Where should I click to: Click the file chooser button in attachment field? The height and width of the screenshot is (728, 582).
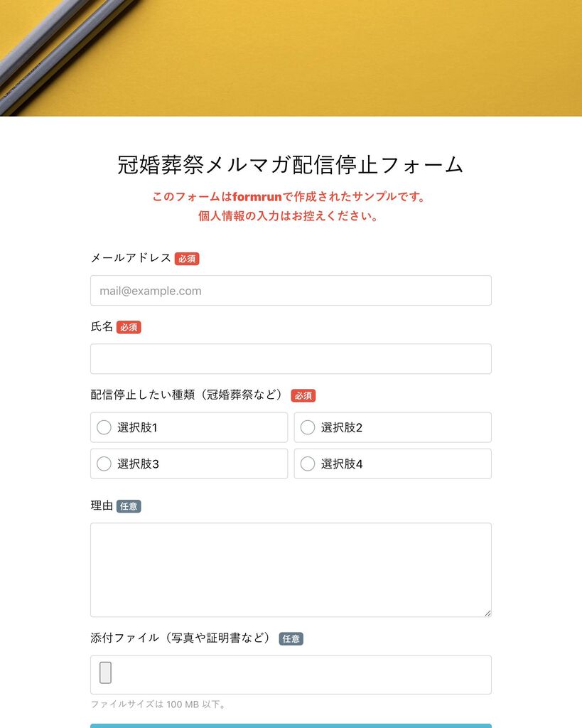point(105,673)
